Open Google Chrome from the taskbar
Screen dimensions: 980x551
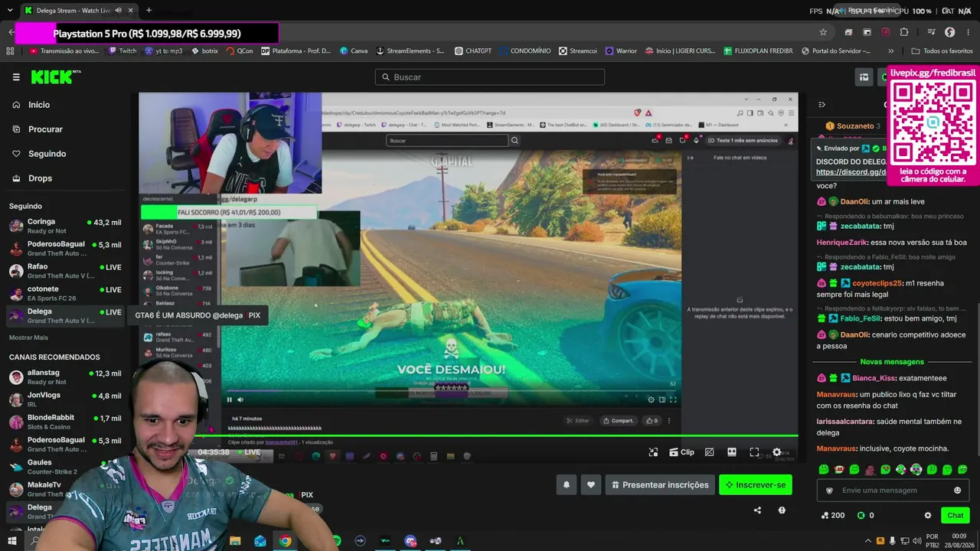[285, 541]
